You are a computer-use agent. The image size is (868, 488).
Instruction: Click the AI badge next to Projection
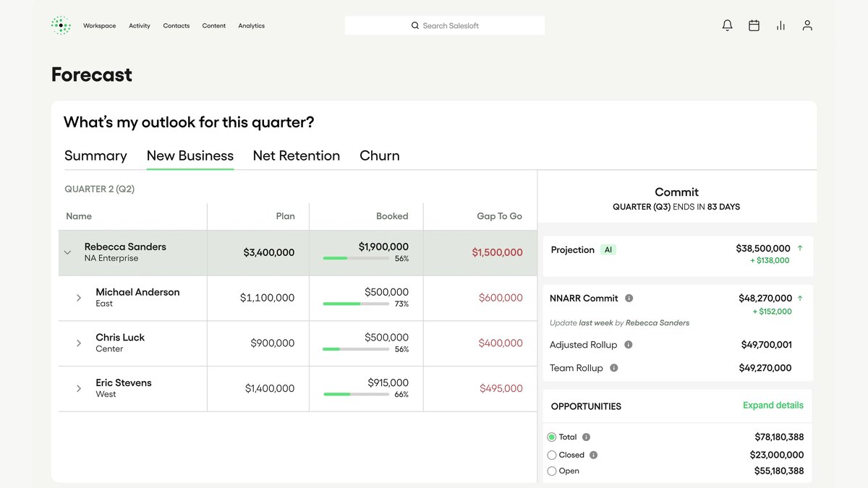tap(608, 249)
